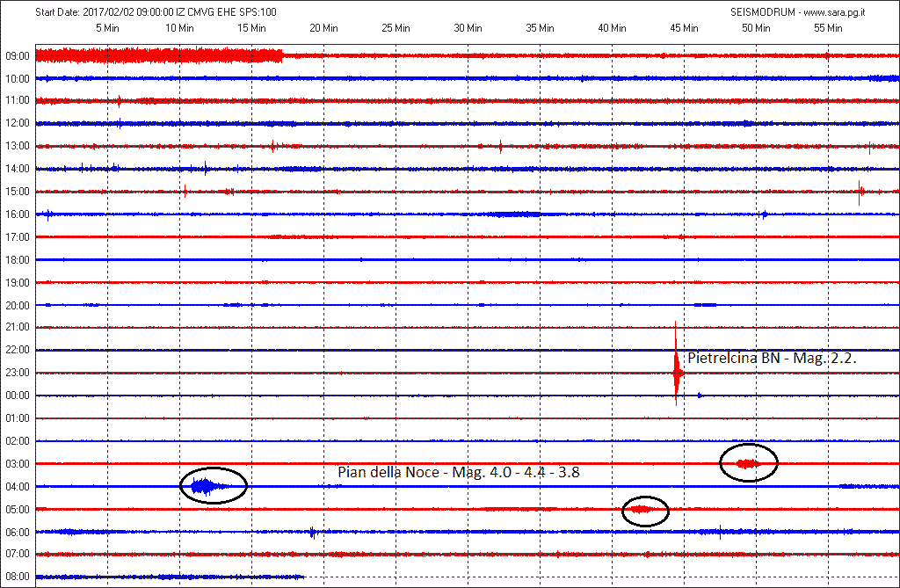Click the 55 Min axis label

[828, 27]
